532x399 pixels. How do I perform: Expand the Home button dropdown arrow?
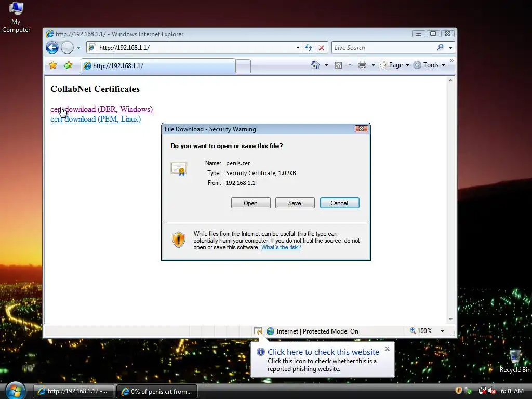(x=326, y=65)
